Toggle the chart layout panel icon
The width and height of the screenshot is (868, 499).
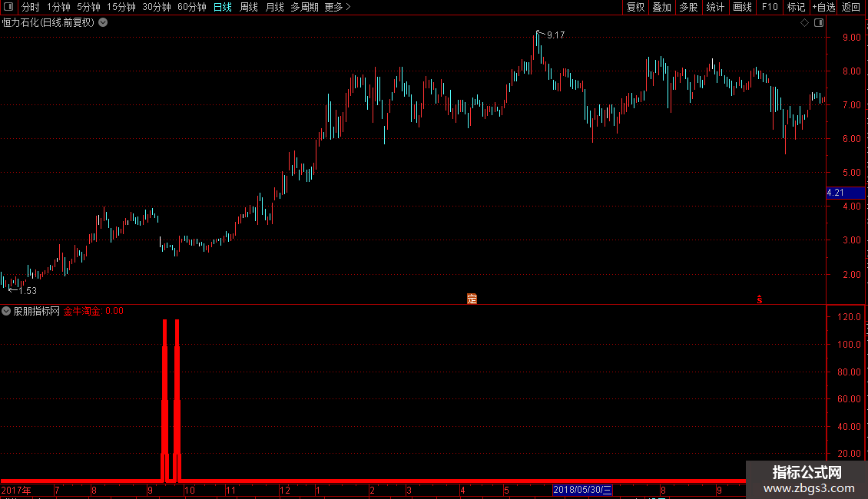[819, 23]
